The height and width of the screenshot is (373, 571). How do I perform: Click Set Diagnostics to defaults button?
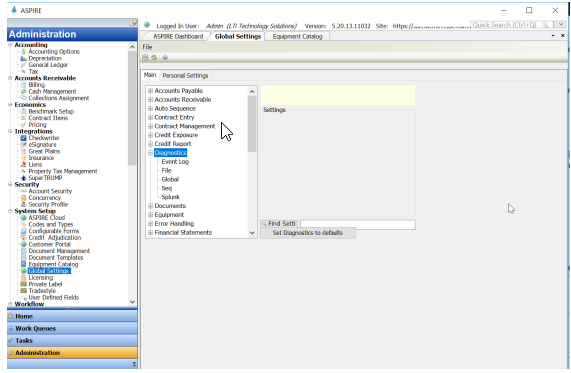[308, 233]
